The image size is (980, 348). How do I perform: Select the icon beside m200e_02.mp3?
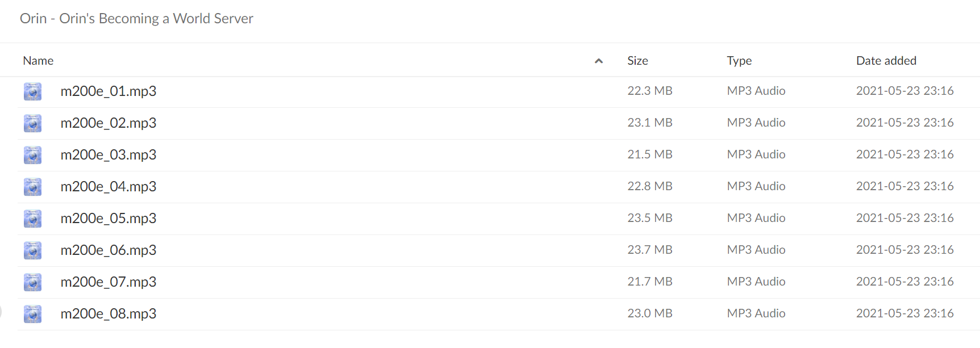[x=32, y=123]
